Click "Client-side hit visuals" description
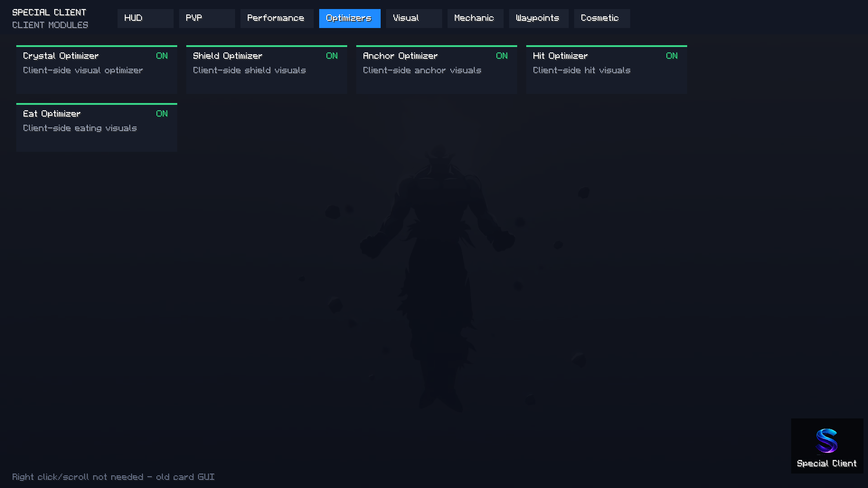The width and height of the screenshot is (868, 488). [581, 70]
